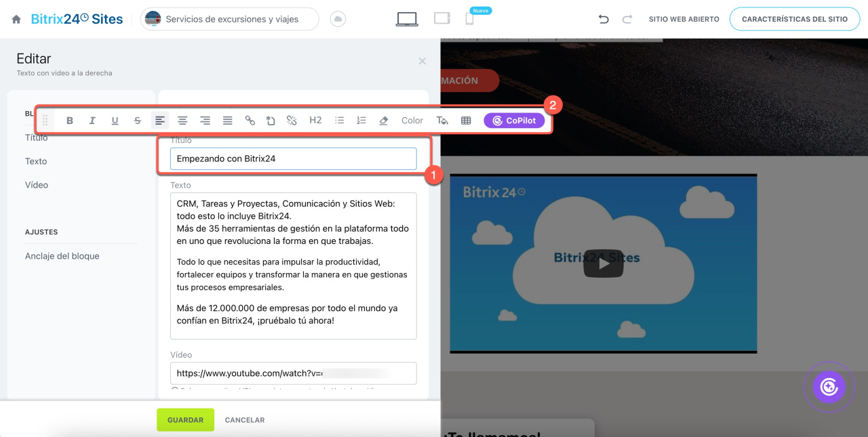Go to the Vídeo section in sidebar
The height and width of the screenshot is (437, 868).
pyautogui.click(x=37, y=185)
